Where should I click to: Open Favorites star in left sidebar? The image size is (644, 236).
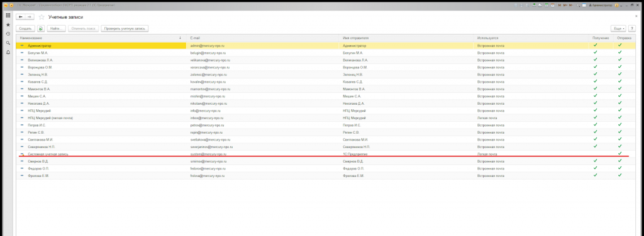pos(8,24)
